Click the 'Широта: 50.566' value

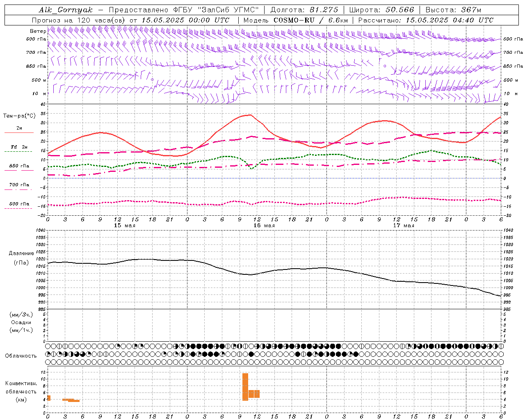point(381,10)
